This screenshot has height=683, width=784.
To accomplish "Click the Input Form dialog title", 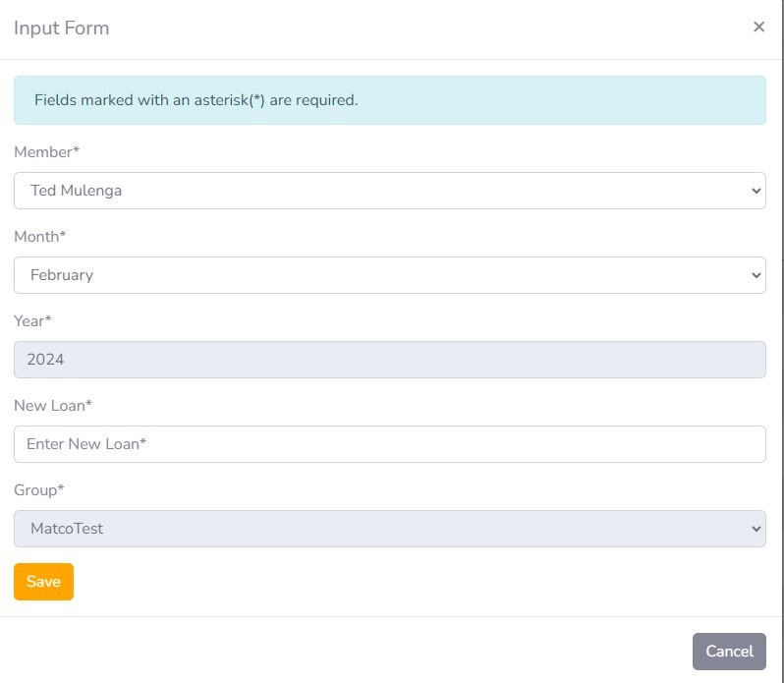I will (61, 28).
